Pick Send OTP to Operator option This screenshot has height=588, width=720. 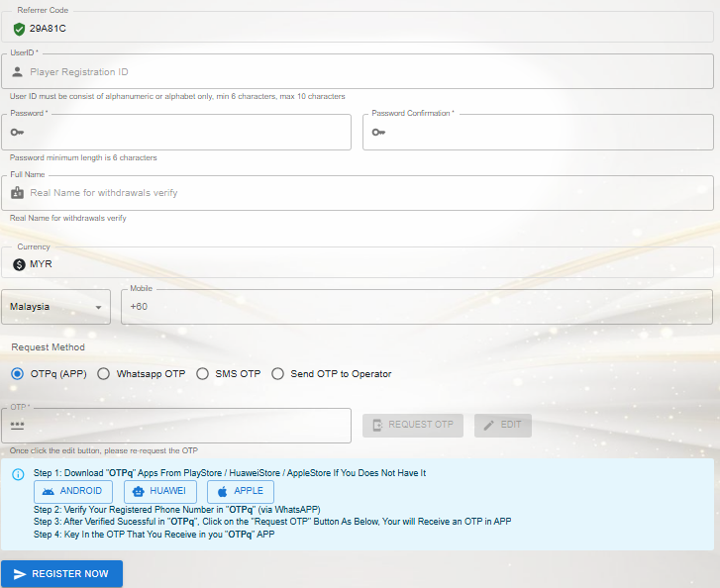[277, 374]
